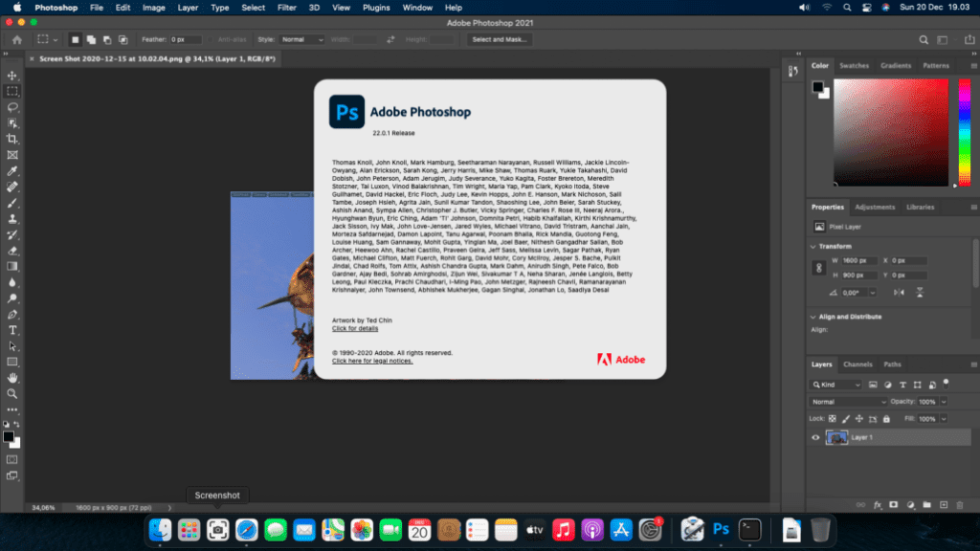This screenshot has width=980, height=551.
Task: Open the Kind filter dropdown in Layers
Action: point(836,385)
